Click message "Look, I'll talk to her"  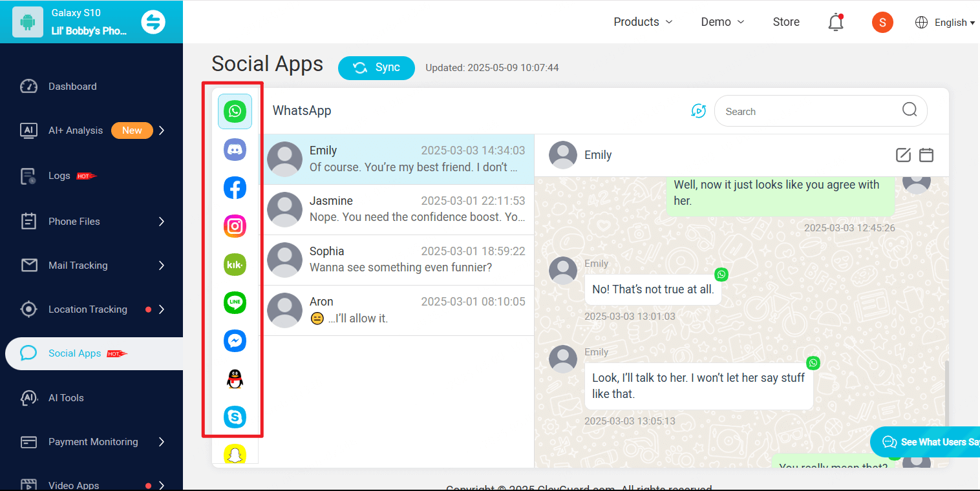click(x=699, y=386)
